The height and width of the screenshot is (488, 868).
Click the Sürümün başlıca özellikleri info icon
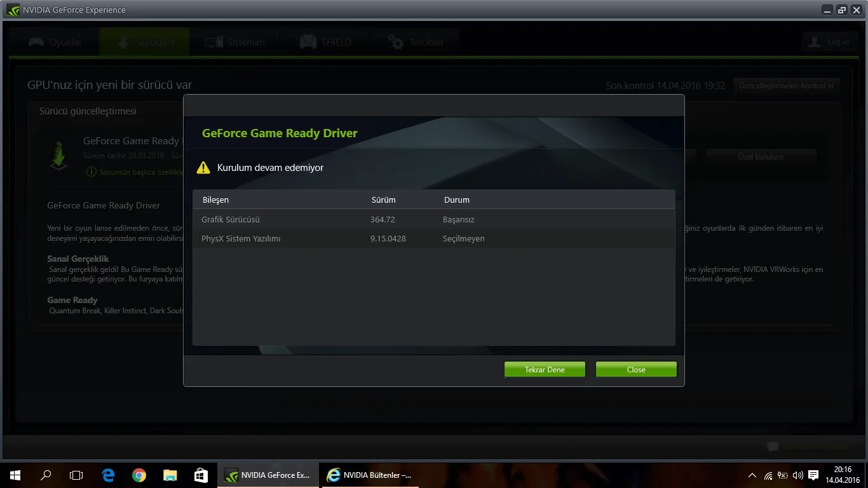click(x=92, y=172)
